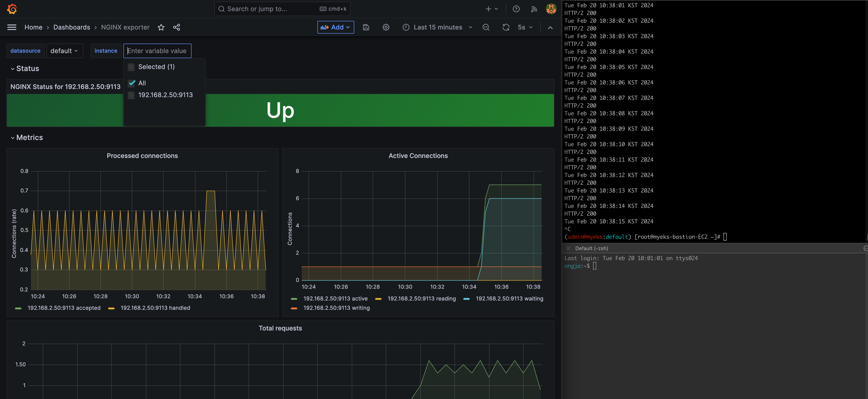
Task: Refresh the dashboard now
Action: tap(506, 27)
